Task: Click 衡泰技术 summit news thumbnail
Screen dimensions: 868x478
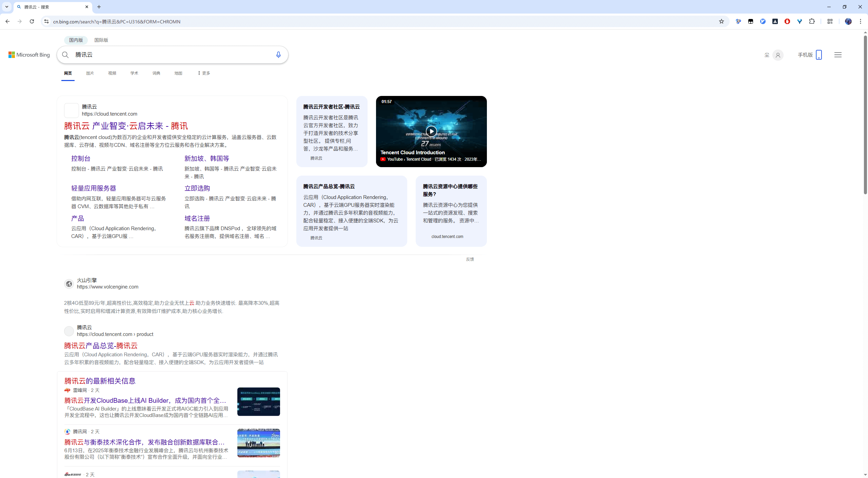Action: [259, 443]
